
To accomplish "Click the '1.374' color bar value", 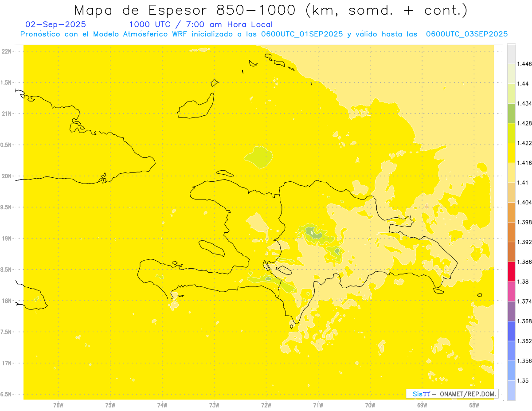I will (524, 301).
